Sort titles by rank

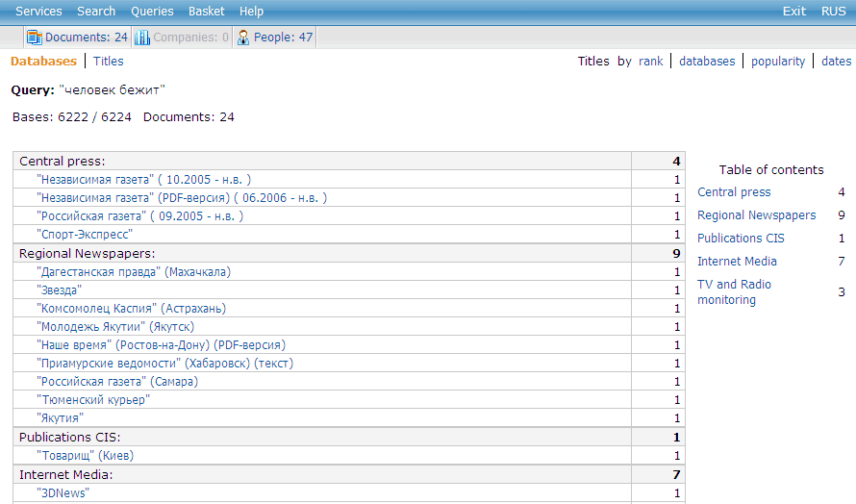click(650, 62)
